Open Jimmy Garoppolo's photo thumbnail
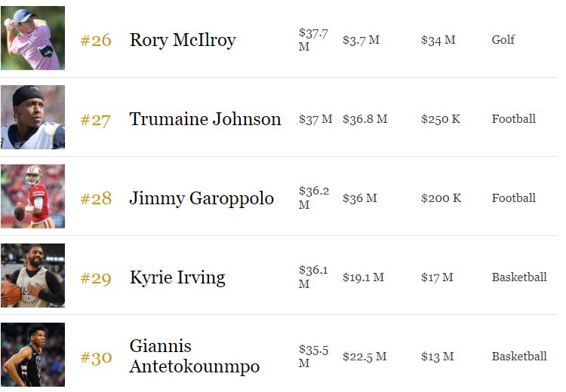 point(33,196)
